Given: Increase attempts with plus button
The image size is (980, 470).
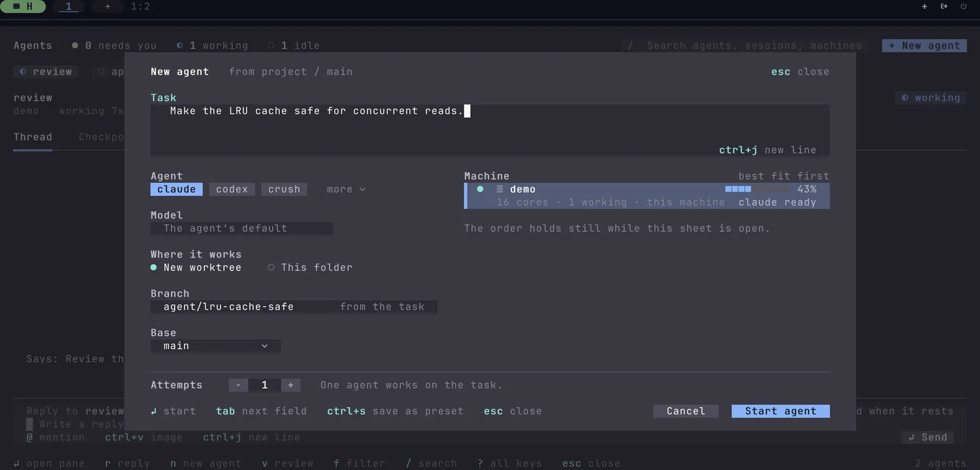Looking at the screenshot, I should tap(290, 385).
